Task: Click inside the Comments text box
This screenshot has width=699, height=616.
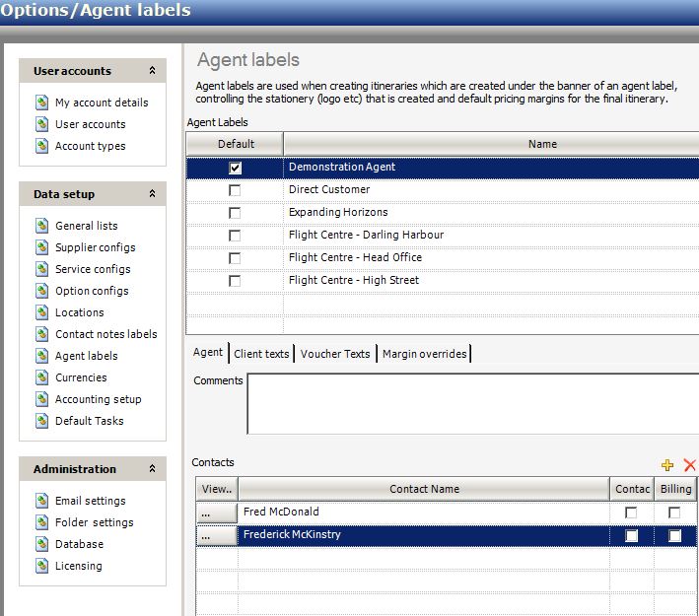Action: pyautogui.click(x=471, y=402)
